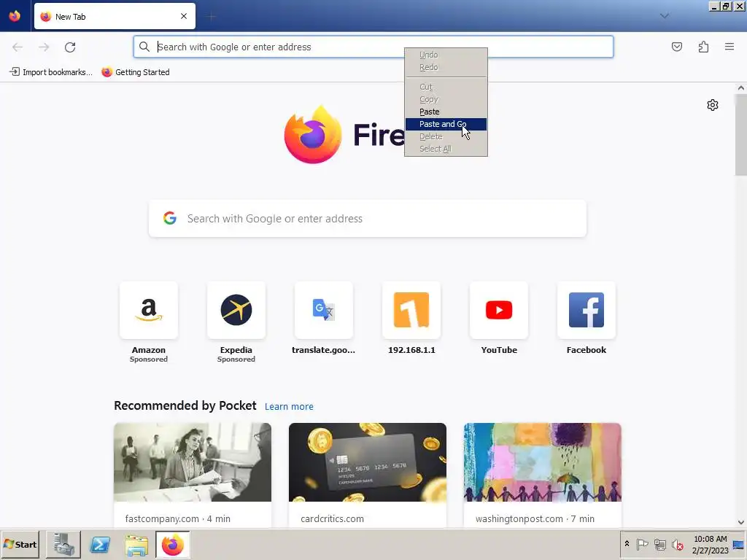Click the Firefox taskbar button
The height and width of the screenshot is (560, 747).
click(172, 544)
